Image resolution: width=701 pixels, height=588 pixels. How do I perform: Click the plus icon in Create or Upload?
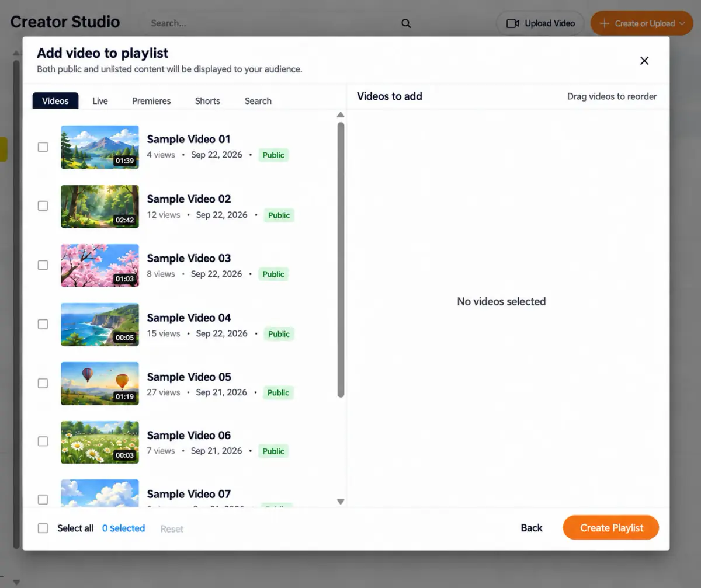(x=605, y=23)
